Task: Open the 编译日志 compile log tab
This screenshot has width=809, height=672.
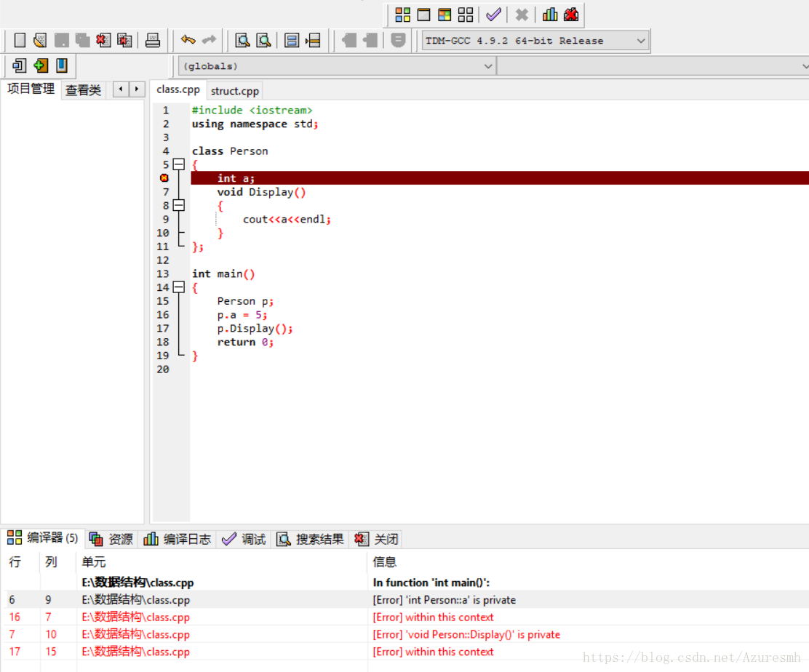Action: [x=177, y=539]
